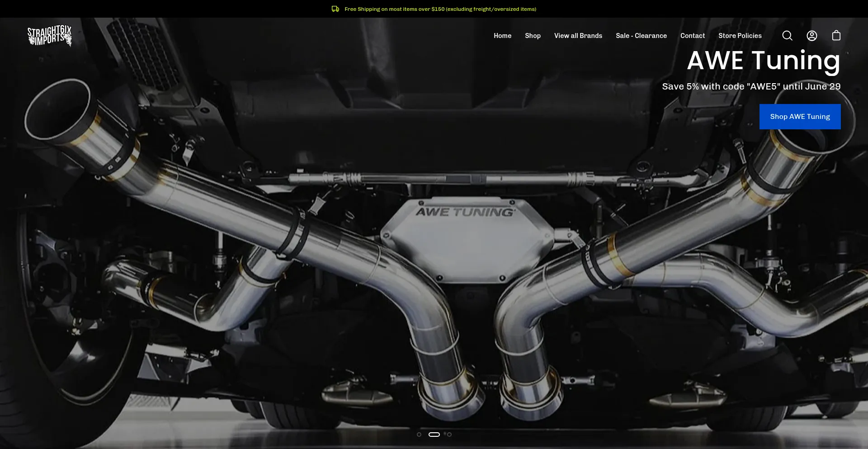Click the Free Shipping announcement text
This screenshot has width=868, height=449.
tap(440, 9)
